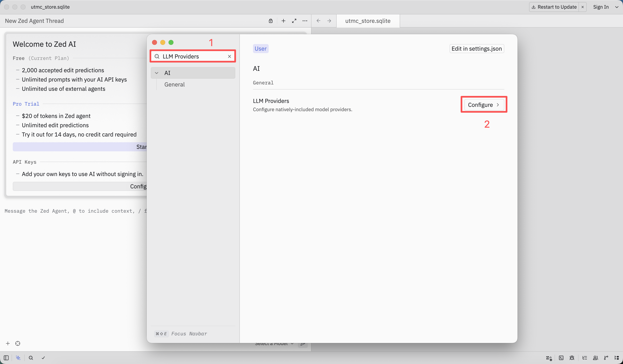Click the User settings tab
623x364 pixels.
pos(260,48)
